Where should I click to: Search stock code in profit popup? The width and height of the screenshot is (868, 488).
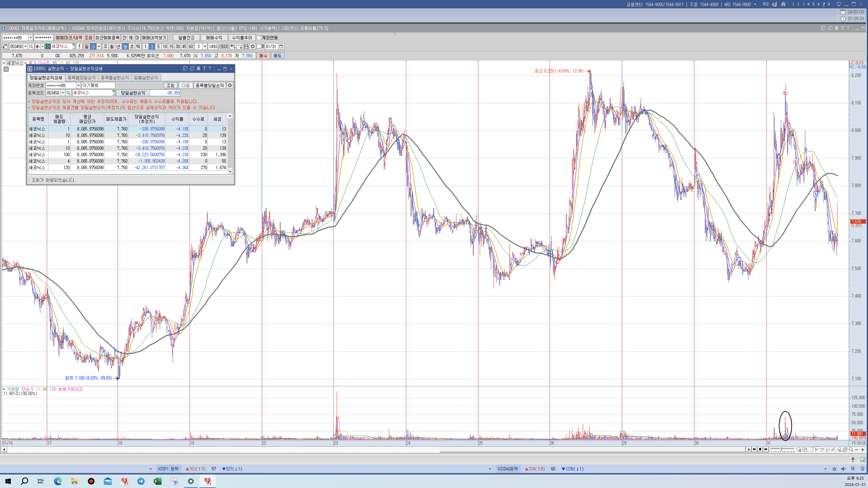68,93
